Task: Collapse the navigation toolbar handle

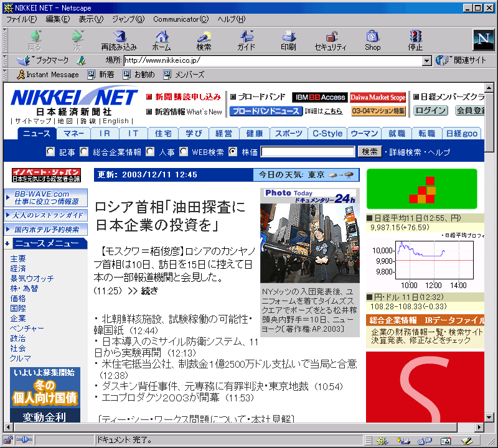Action: (x=5, y=40)
